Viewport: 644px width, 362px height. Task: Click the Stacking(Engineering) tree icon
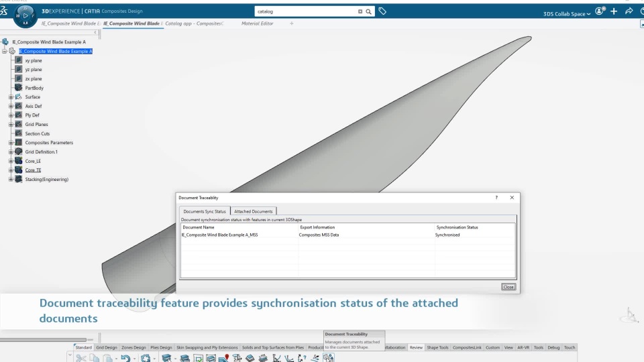(x=19, y=179)
